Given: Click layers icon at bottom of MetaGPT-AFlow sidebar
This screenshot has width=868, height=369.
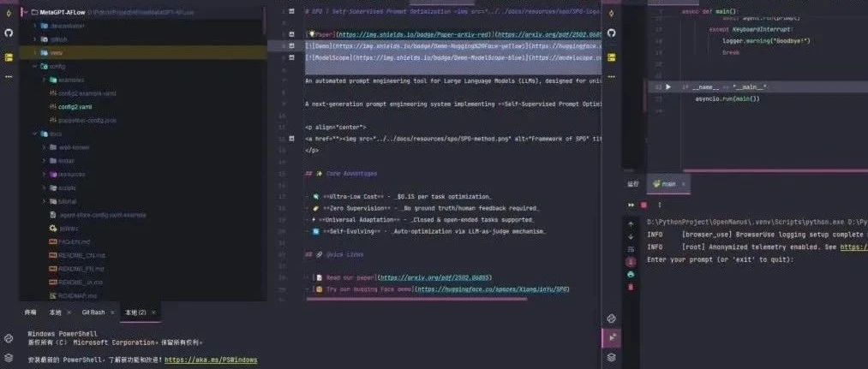Looking at the screenshot, I should [x=9, y=357].
